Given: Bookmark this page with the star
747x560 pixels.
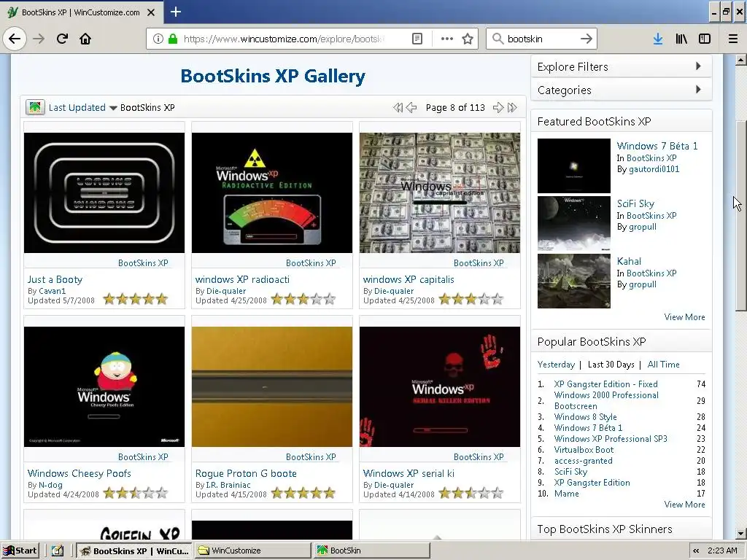Looking at the screenshot, I should pos(468,39).
